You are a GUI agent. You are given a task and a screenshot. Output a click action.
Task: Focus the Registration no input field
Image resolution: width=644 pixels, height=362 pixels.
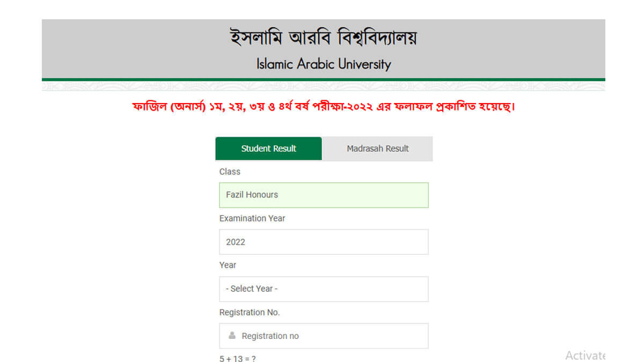point(324,336)
